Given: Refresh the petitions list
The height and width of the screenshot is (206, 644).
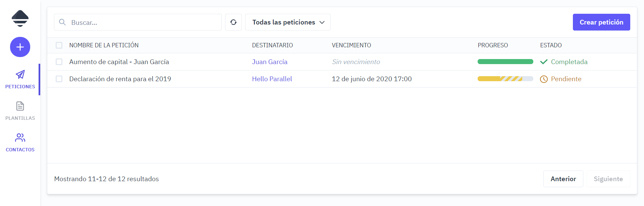Looking at the screenshot, I should pyautogui.click(x=233, y=22).
